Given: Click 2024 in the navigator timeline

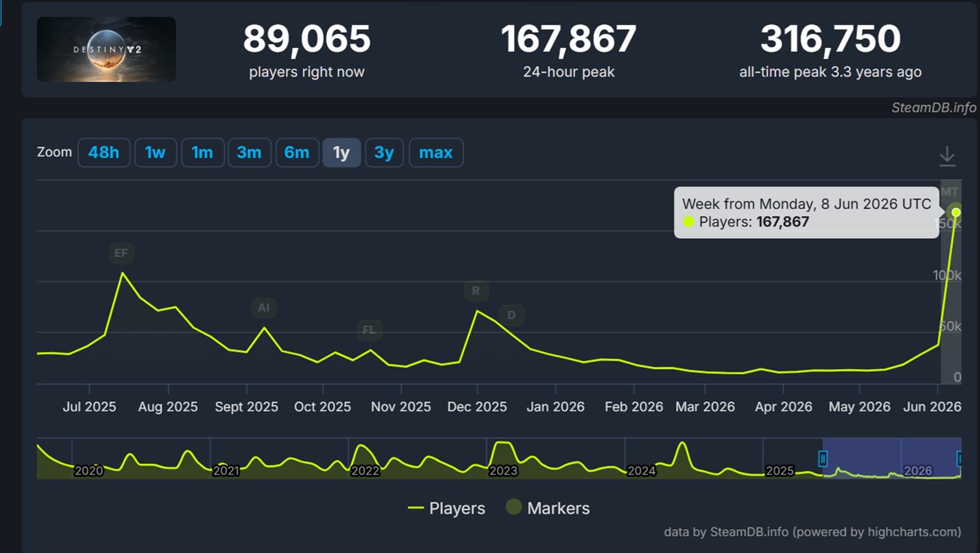Looking at the screenshot, I should click(641, 471).
